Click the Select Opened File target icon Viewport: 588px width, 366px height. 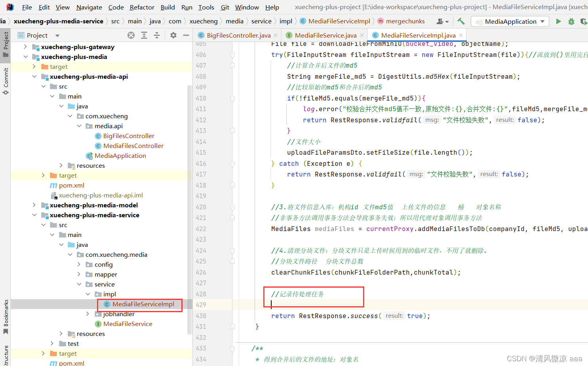(x=131, y=35)
